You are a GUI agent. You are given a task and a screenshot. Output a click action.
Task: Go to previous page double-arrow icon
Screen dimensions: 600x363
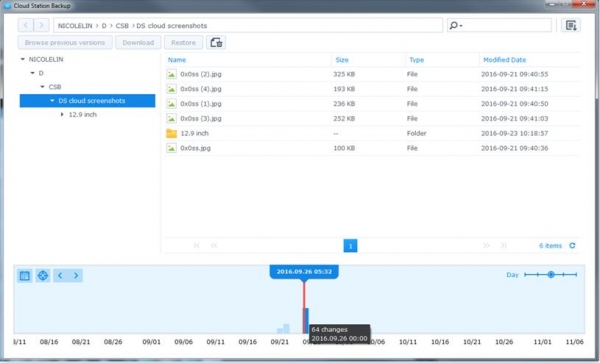[x=214, y=246]
